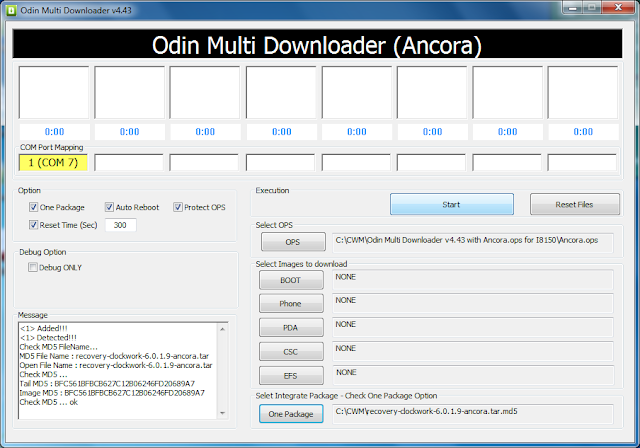Image resolution: width=640 pixels, height=448 pixels.
Task: Click message log scrollbar down arrow
Action: [222, 413]
